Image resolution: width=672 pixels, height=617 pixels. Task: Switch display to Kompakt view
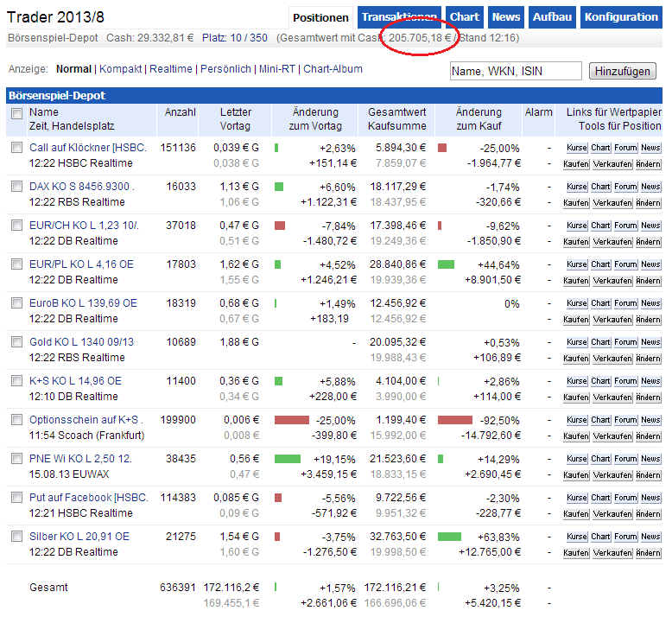[x=121, y=69]
